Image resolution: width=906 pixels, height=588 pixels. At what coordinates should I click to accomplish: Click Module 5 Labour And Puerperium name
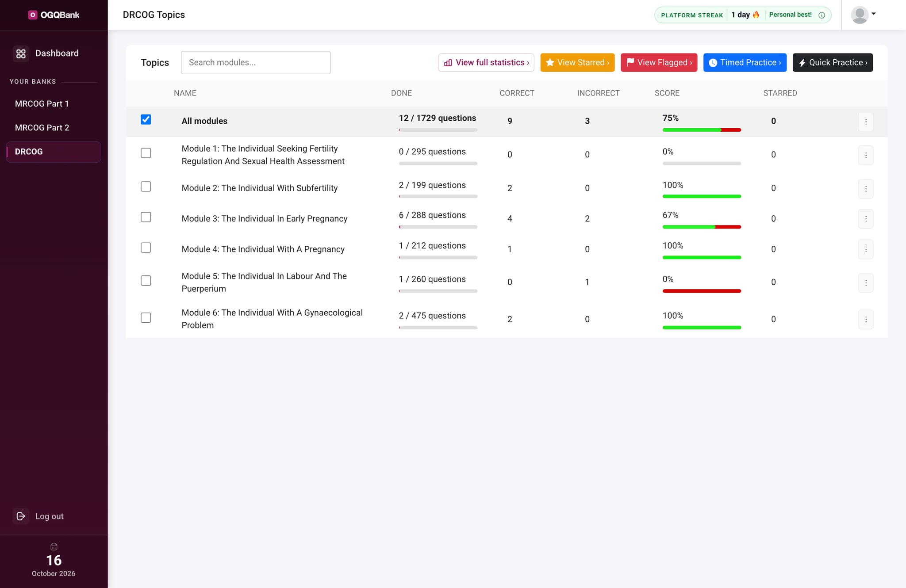point(264,282)
